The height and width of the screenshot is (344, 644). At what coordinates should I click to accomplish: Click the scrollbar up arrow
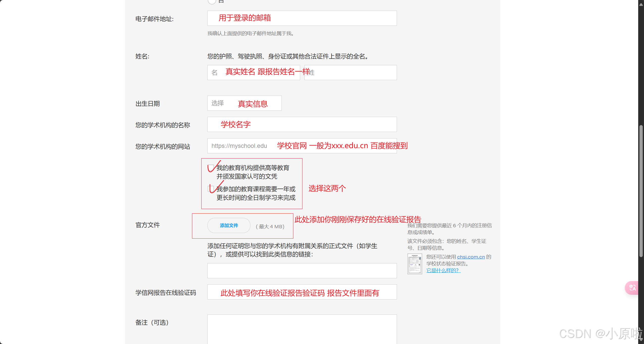pos(641,4)
